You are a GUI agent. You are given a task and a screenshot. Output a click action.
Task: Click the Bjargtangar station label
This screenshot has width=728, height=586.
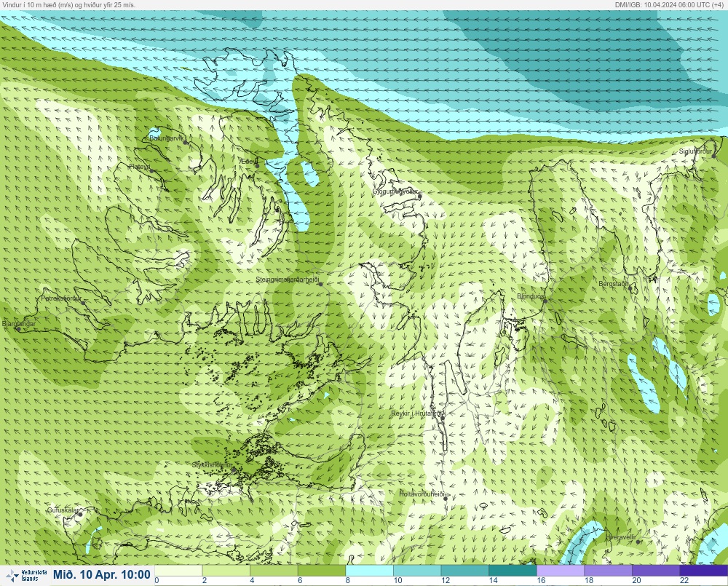click(19, 324)
